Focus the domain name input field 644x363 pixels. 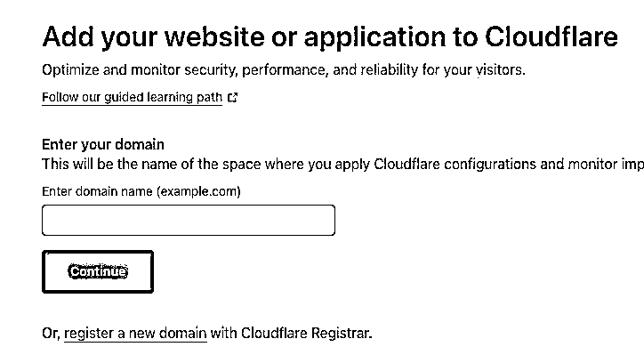pos(189,220)
